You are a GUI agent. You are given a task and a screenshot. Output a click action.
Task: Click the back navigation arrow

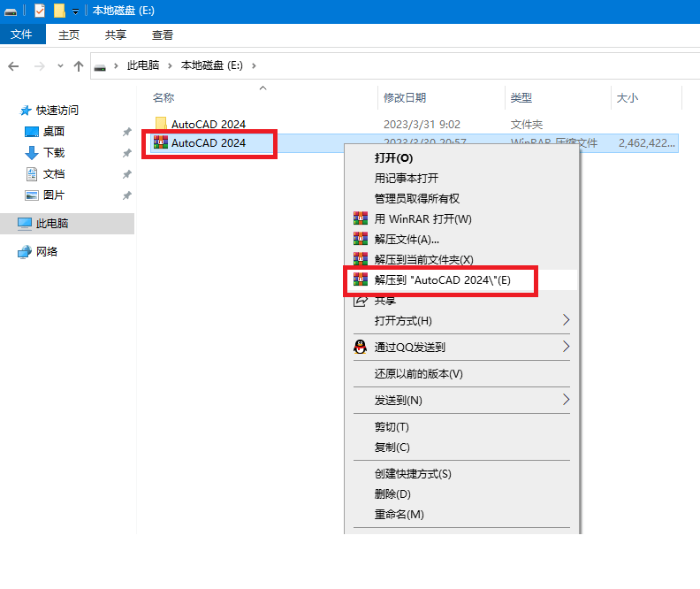13,66
